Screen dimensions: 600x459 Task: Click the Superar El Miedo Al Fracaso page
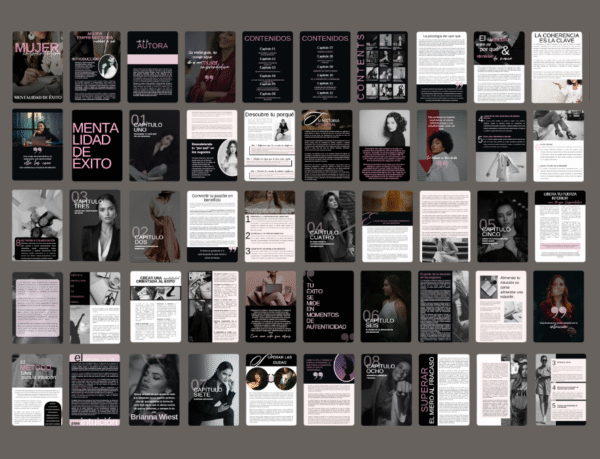[x=443, y=388]
